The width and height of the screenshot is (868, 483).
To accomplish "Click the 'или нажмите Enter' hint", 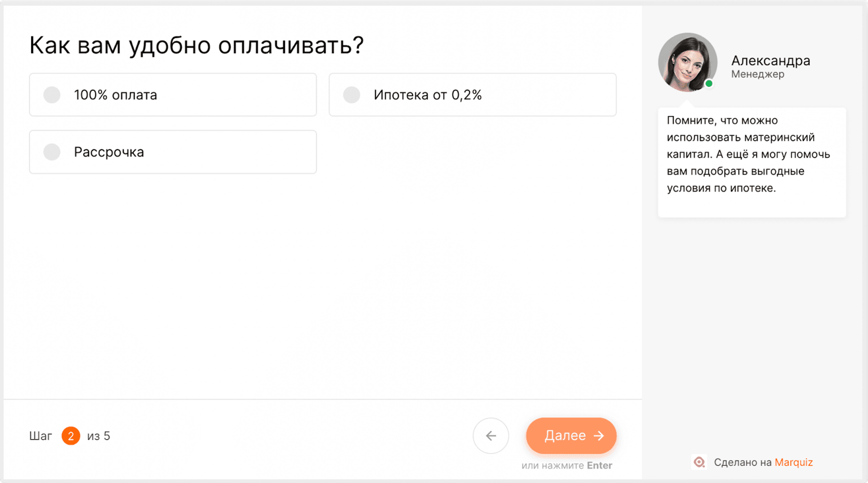I will [566, 465].
